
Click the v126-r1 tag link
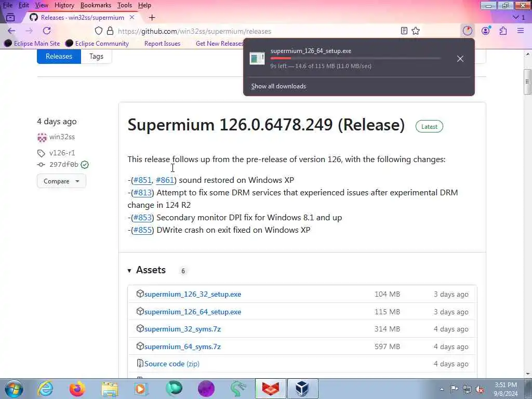pyautogui.click(x=62, y=153)
